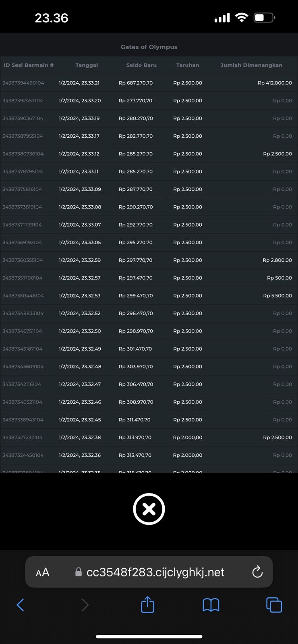Open session 34387360355104 row
The image size is (298, 644).
click(23, 260)
